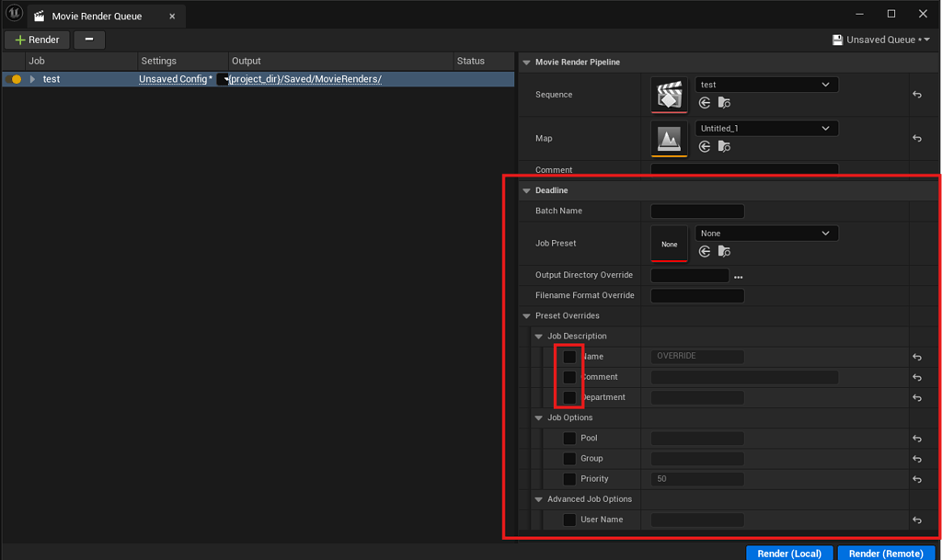This screenshot has width=942, height=560.
Task: Browse to the Sequence asset in Content Browser
Action: click(x=723, y=103)
